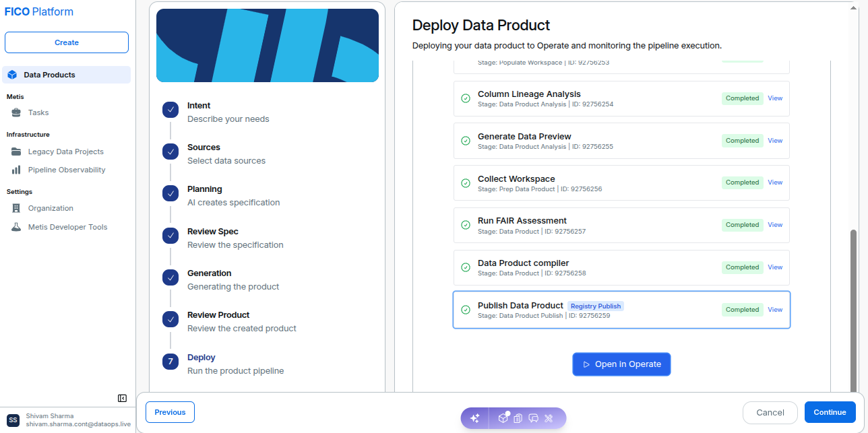Click the Create button
Image resolution: width=868 pixels, height=433 pixels.
pos(67,42)
